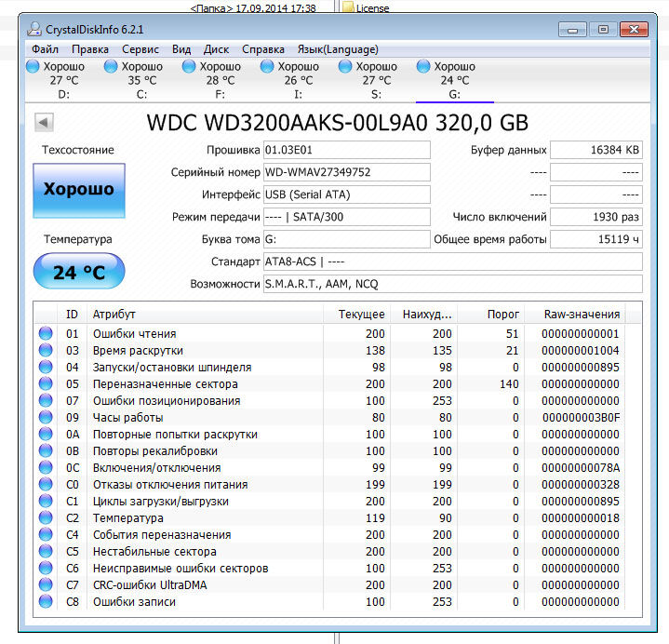Click the Атрибут column header

(x=205, y=315)
